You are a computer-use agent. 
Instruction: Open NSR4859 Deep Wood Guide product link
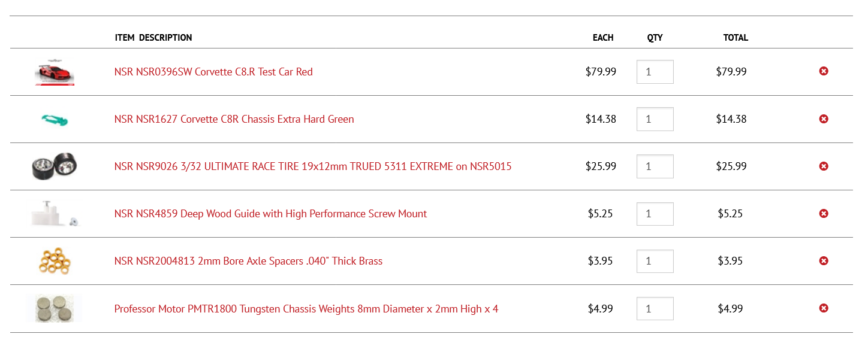point(270,214)
